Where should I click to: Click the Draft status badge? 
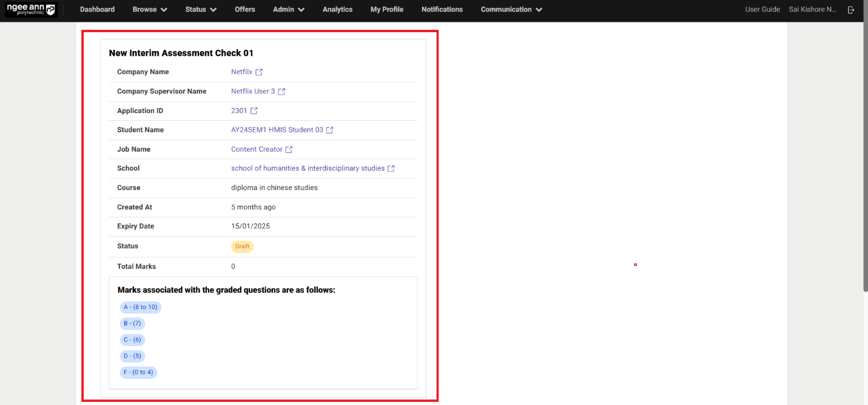pos(242,247)
